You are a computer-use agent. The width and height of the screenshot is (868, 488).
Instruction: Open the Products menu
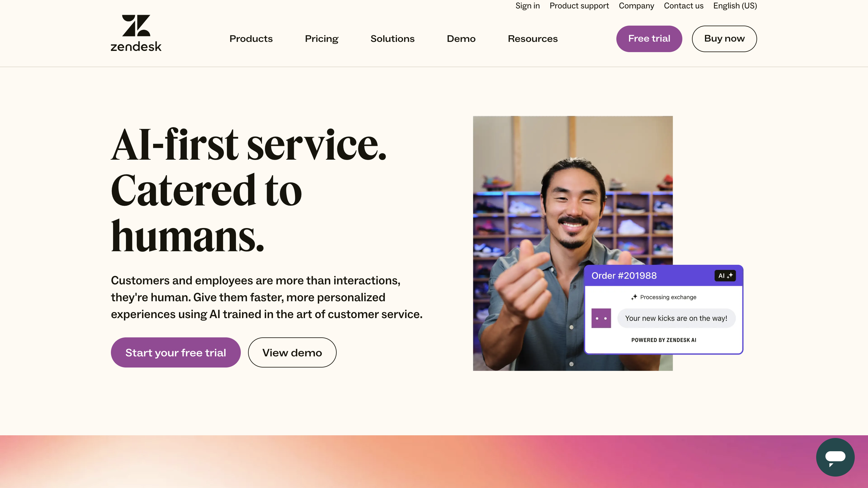(x=251, y=39)
